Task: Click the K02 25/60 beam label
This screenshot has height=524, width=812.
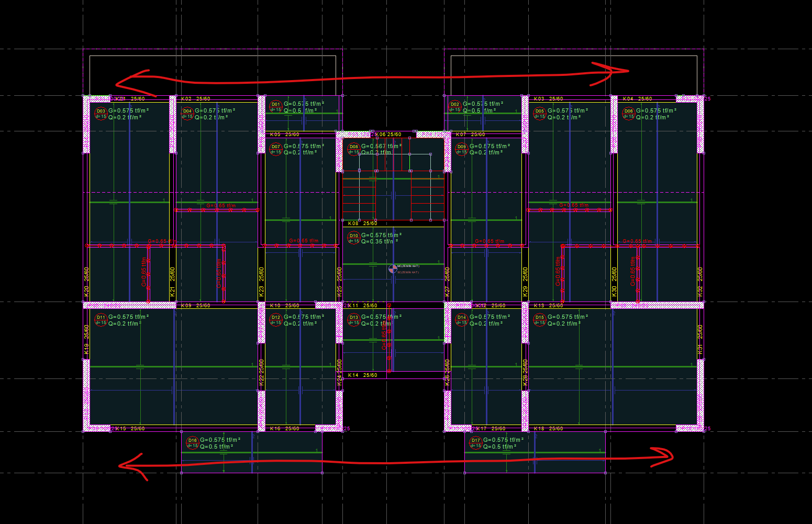Action: tap(195, 98)
